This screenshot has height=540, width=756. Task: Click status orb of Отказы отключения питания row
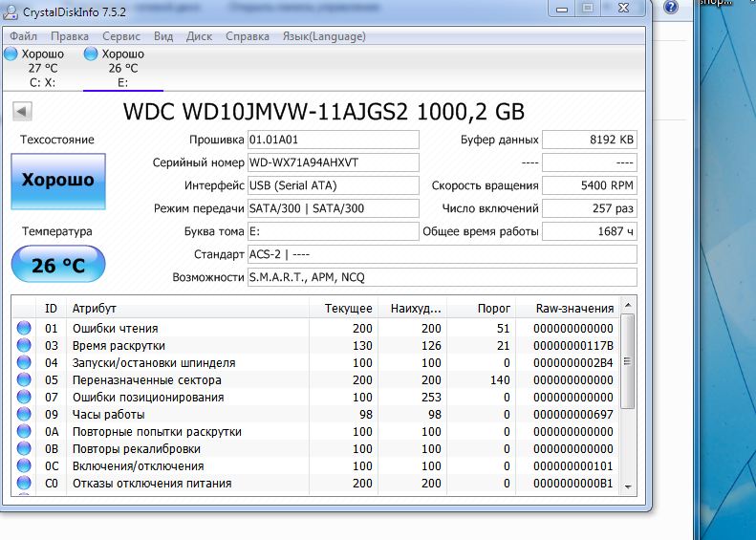click(x=24, y=483)
